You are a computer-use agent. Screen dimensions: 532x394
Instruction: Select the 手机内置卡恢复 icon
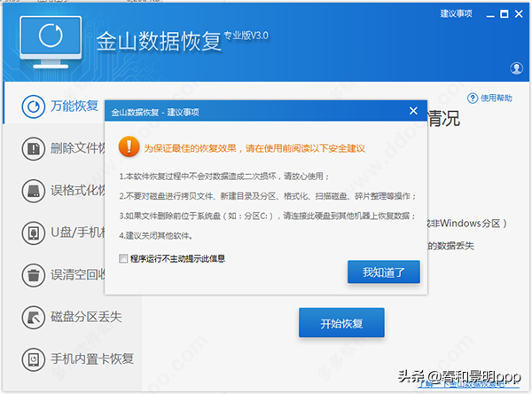point(34,359)
